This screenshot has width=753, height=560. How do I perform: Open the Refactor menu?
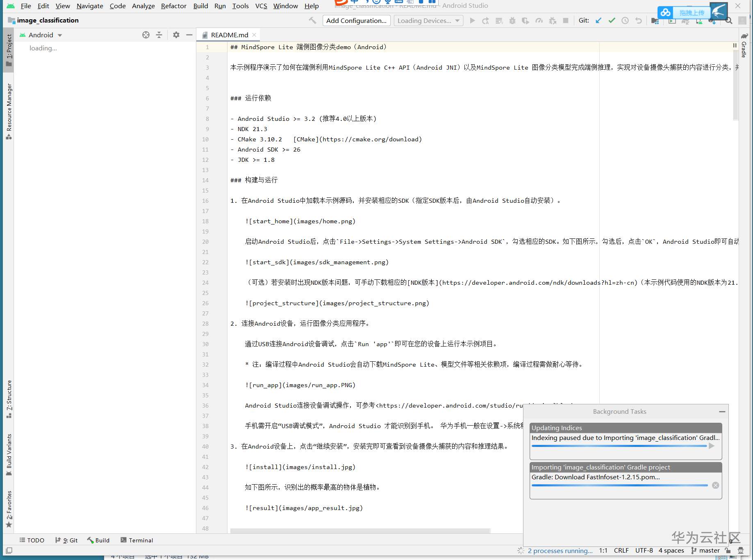174,6
